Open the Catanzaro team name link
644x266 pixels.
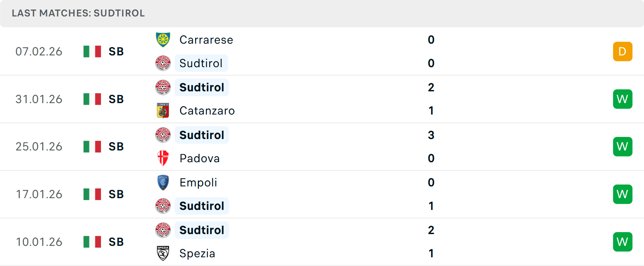(207, 110)
